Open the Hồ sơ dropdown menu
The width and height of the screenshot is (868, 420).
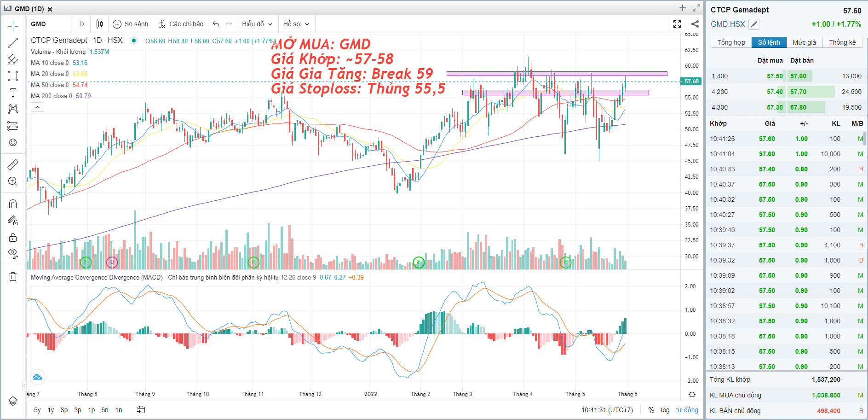click(296, 24)
